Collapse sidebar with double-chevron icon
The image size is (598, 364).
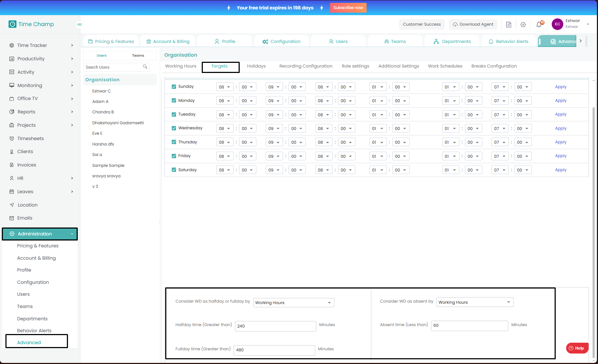(80, 24)
